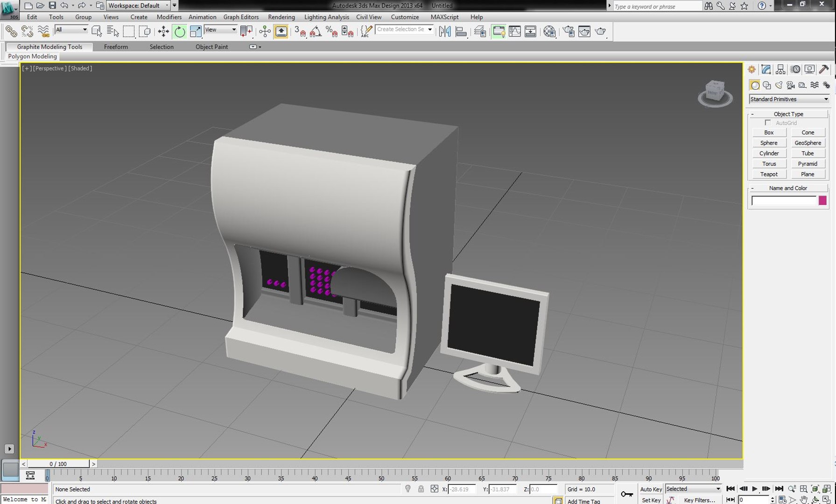Open the Rendering menu

(x=281, y=17)
